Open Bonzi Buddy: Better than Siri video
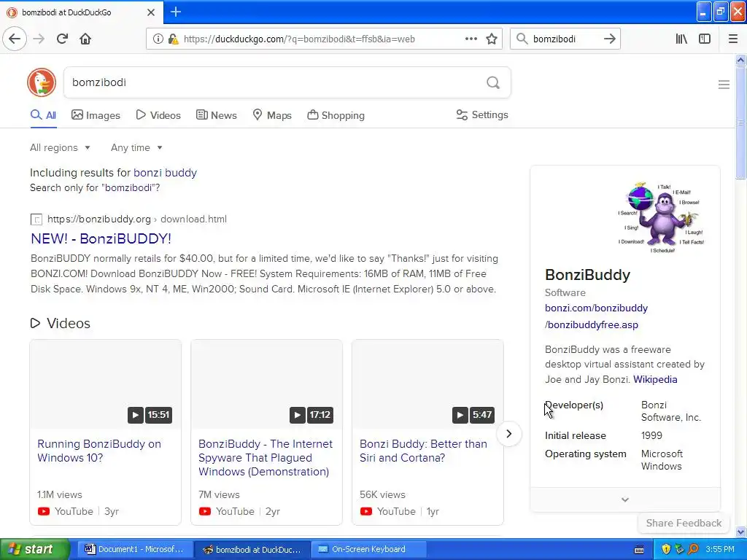747x560 pixels. [423, 451]
